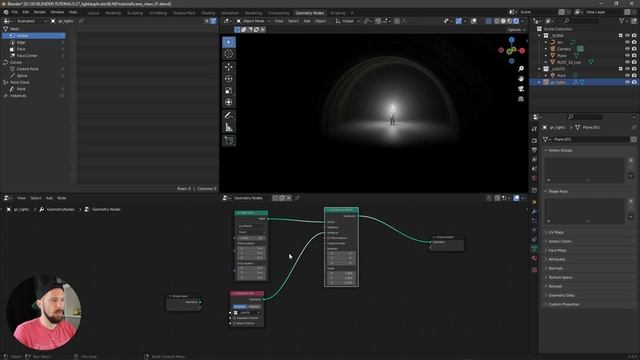Image resolution: width=640 pixels, height=360 pixels.
Task: Hide RUST_1st_Low object with eye icon
Action: pyautogui.click(x=627, y=62)
